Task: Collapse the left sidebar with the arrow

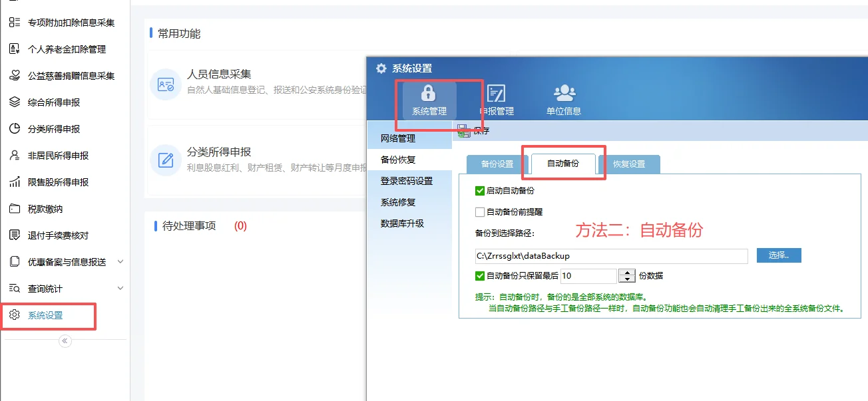Action: pyautogui.click(x=65, y=340)
